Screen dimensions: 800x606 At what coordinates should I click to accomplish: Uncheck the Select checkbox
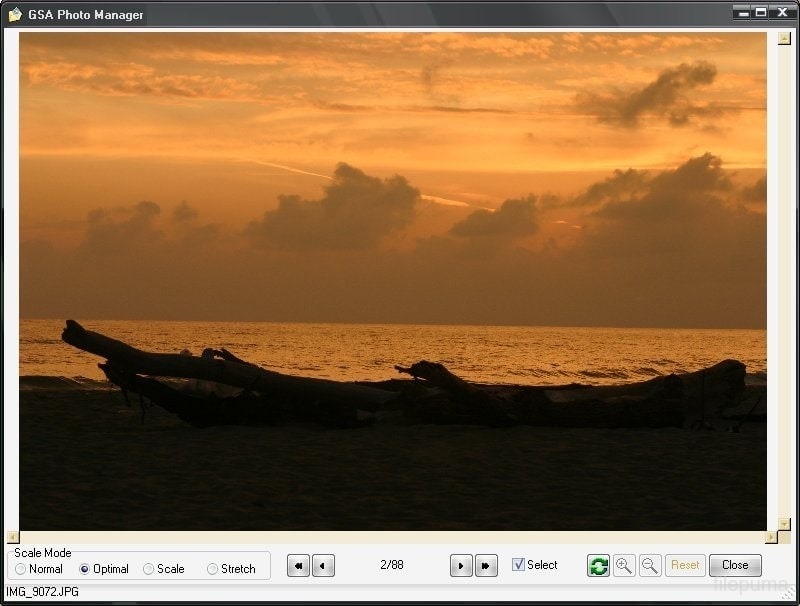click(x=518, y=565)
